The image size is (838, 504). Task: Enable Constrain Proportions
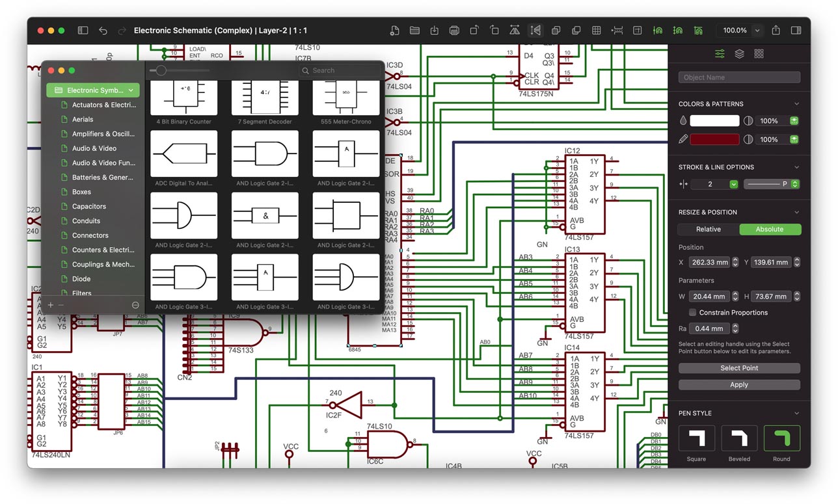pos(692,312)
